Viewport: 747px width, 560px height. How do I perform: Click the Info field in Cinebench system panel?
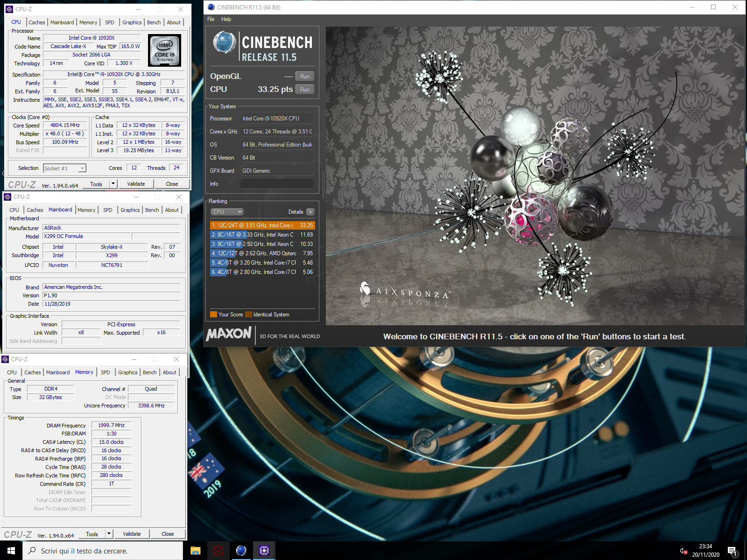[x=277, y=184]
